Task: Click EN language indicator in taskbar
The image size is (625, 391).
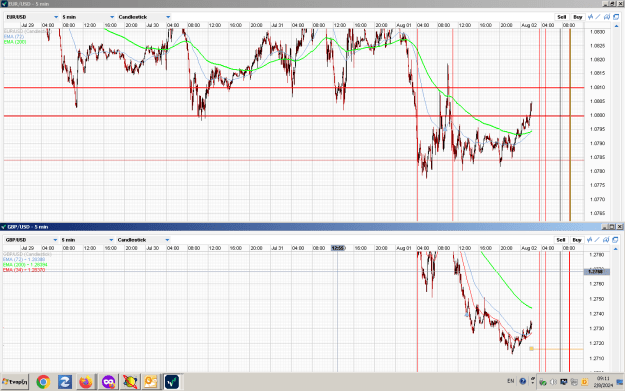Action: click(511, 381)
